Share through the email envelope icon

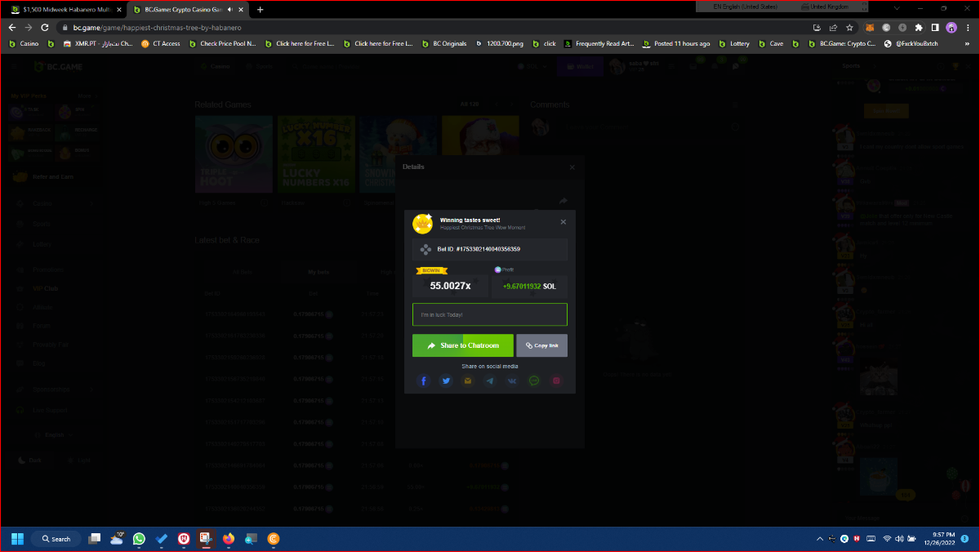468,381
